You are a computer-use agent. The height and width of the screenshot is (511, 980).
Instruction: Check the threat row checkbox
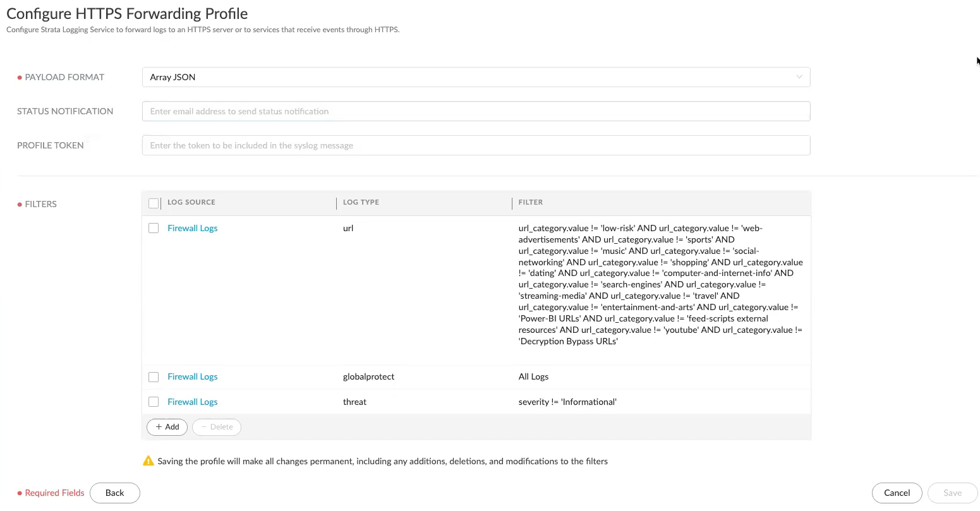(x=154, y=402)
